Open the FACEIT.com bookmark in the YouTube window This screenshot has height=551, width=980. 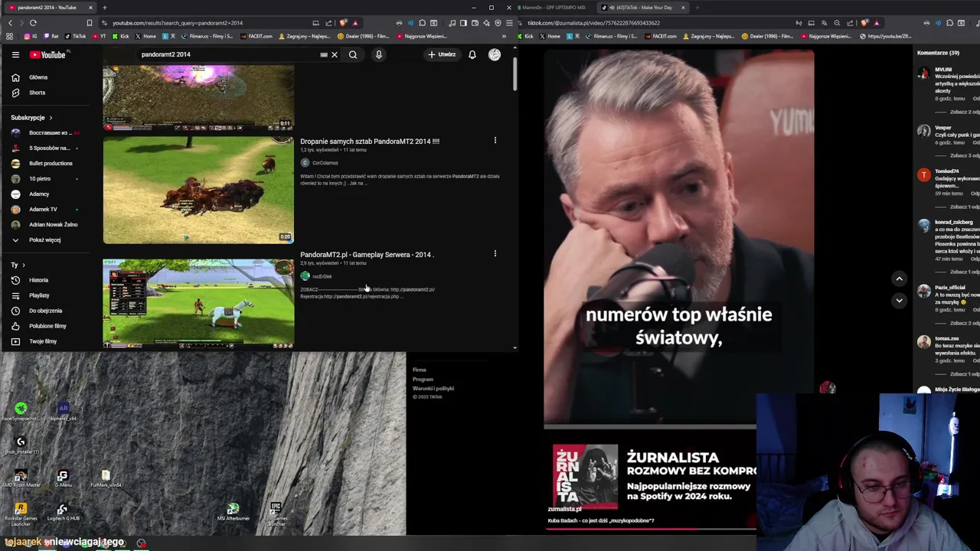tap(256, 36)
